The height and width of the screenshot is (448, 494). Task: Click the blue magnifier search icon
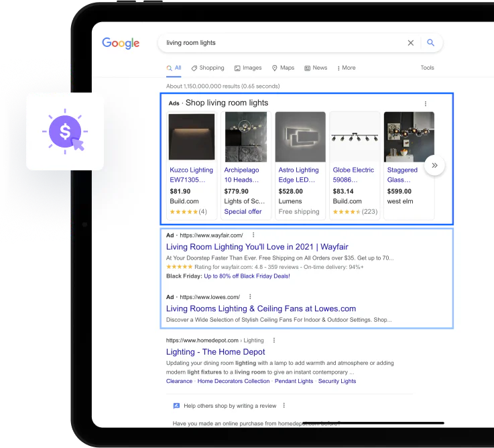(431, 42)
